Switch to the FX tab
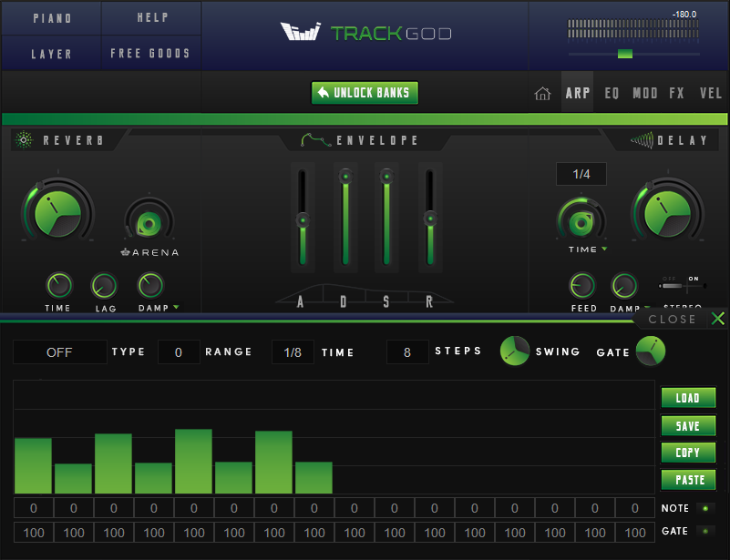Image resolution: width=730 pixels, height=560 pixels. click(x=676, y=93)
